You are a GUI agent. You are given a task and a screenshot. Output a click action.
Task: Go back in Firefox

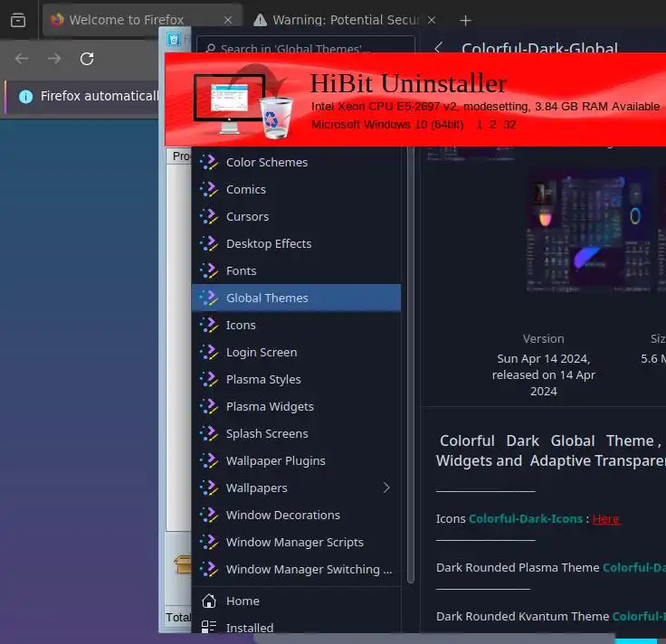point(21,59)
